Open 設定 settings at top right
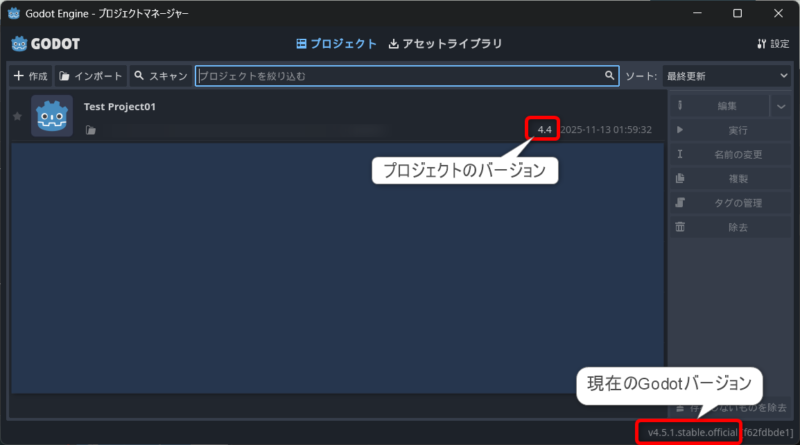 (x=773, y=44)
